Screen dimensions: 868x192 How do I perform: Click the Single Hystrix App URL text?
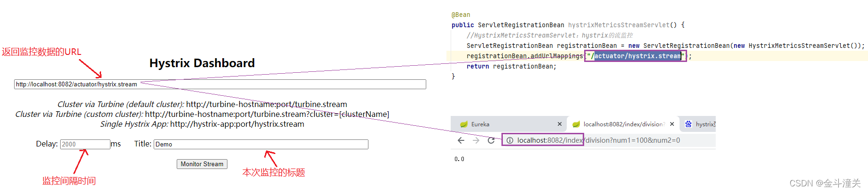pos(237,124)
